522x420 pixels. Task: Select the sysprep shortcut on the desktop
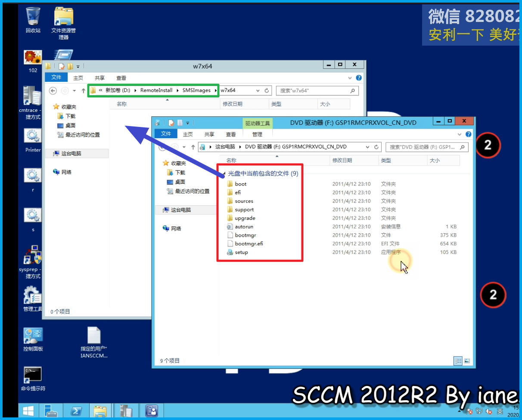pos(33,262)
